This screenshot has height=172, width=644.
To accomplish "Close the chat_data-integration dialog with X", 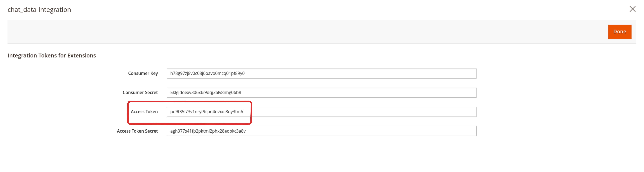I will (x=632, y=9).
